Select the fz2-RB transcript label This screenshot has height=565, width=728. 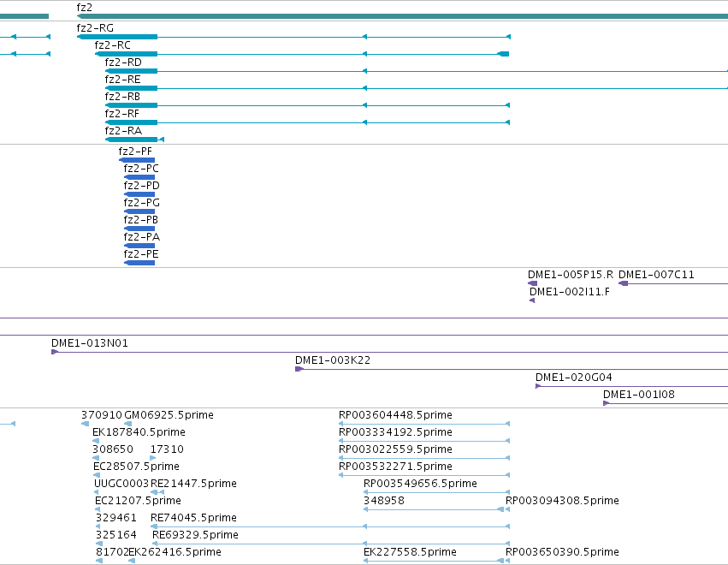click(x=122, y=97)
